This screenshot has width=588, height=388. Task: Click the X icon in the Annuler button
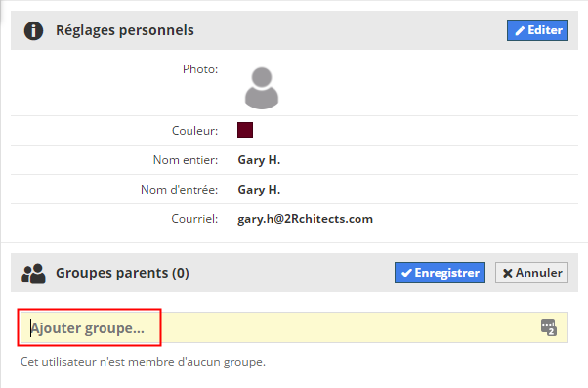pyautogui.click(x=507, y=273)
